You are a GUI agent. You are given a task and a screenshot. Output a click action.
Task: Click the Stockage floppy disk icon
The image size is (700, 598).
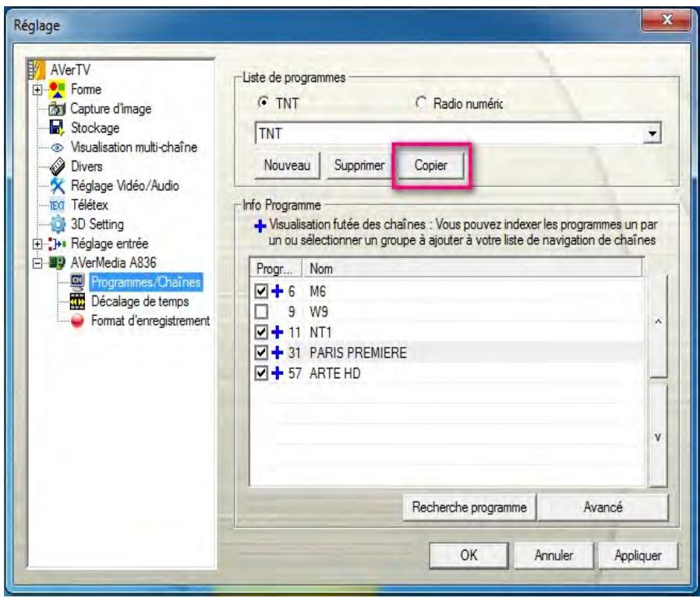(57, 128)
